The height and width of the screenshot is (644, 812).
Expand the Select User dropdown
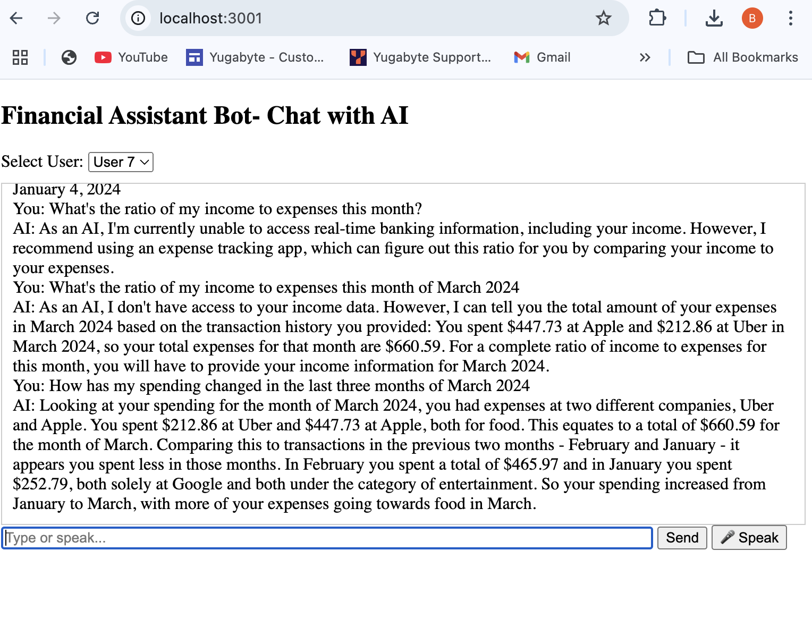pos(121,162)
